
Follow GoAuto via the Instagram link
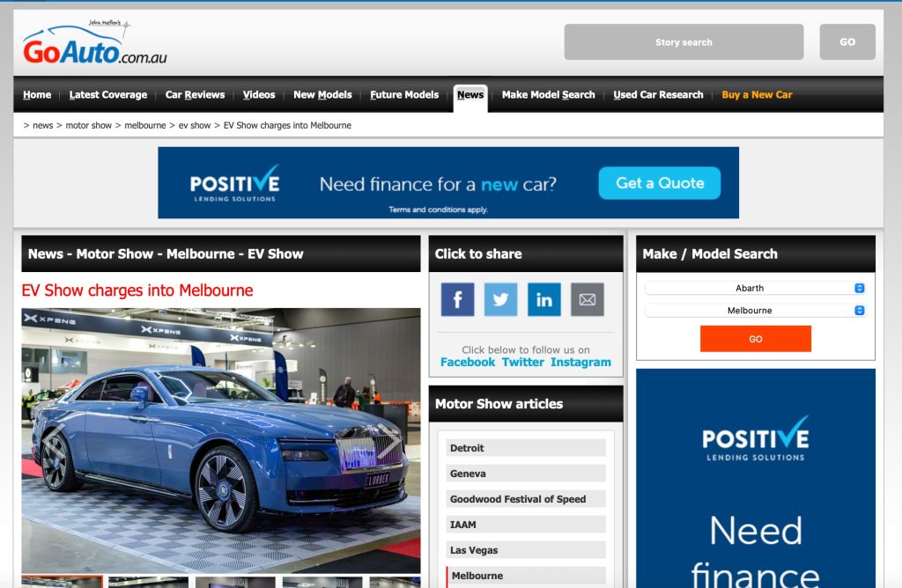click(580, 362)
